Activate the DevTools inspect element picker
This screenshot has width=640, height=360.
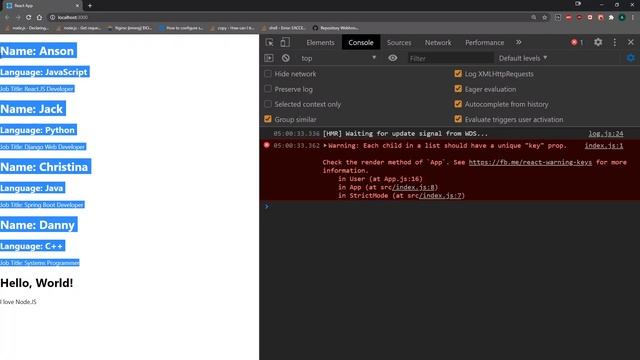(269, 42)
